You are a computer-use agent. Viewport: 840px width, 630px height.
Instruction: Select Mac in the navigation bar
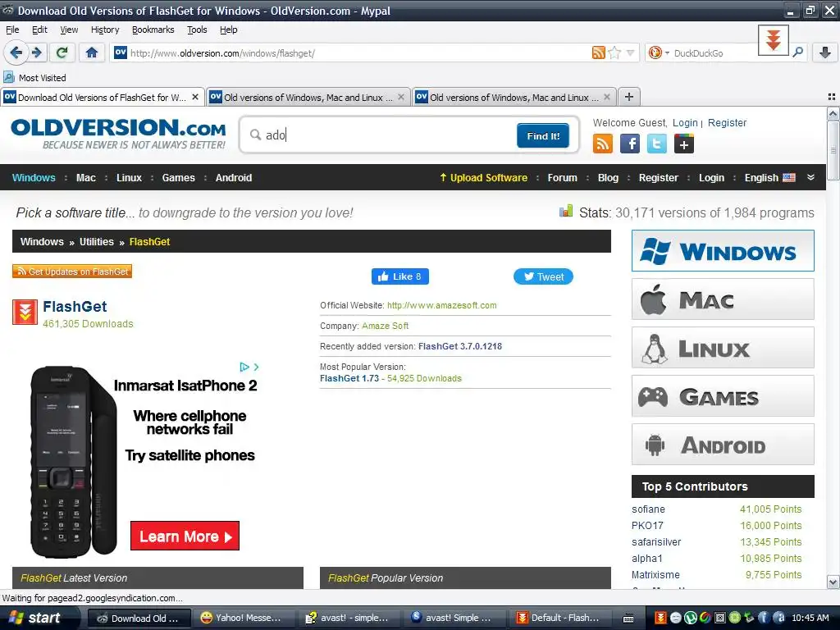pos(85,178)
